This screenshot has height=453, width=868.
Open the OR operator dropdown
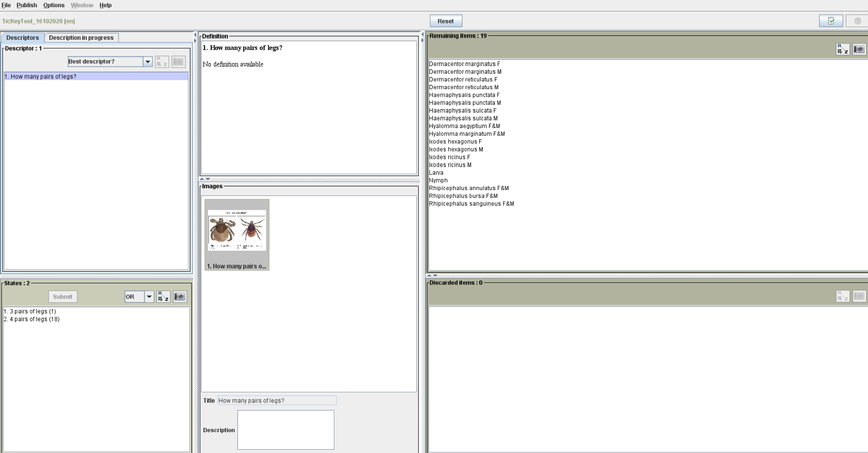149,297
